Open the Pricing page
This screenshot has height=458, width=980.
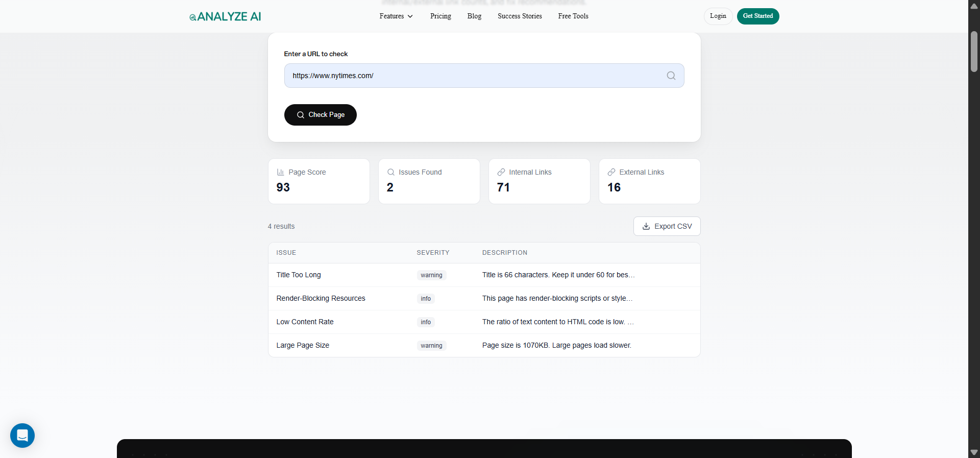[440, 16]
